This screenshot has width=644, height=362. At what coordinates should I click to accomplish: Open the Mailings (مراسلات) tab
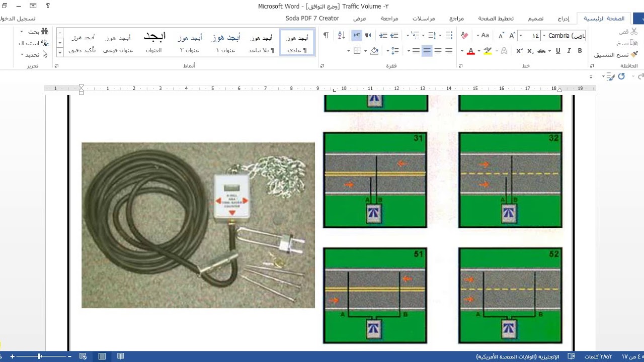point(424,19)
